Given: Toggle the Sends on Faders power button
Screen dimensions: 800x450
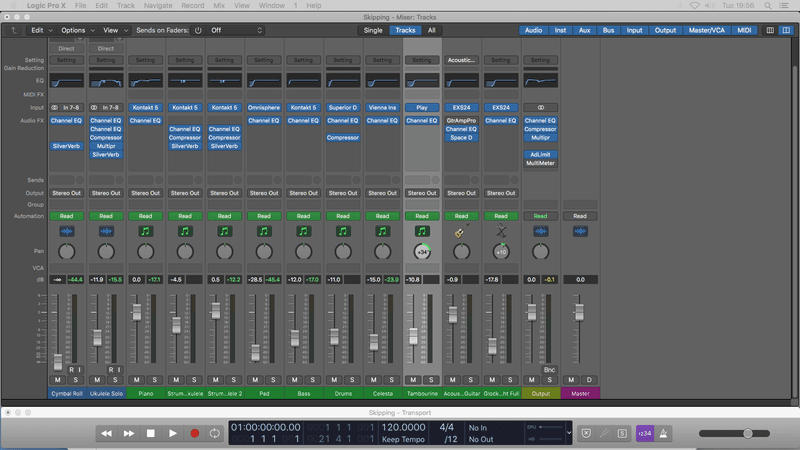Looking at the screenshot, I should tap(198, 30).
